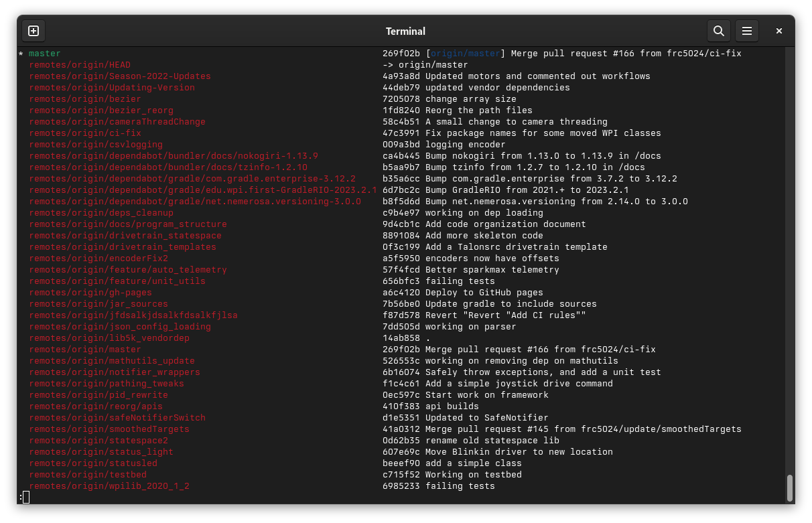Open a new terminal tab
Image resolution: width=812 pixels, height=523 pixels.
[x=33, y=31]
